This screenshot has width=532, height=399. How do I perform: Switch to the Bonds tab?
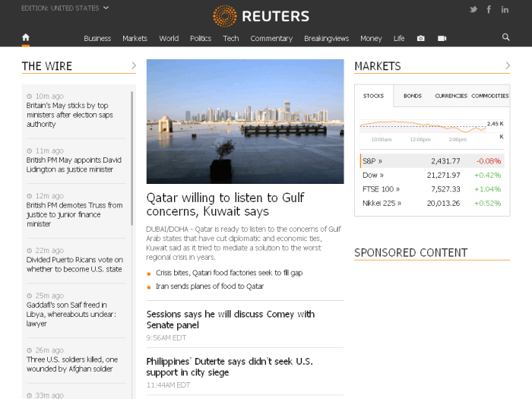413,96
